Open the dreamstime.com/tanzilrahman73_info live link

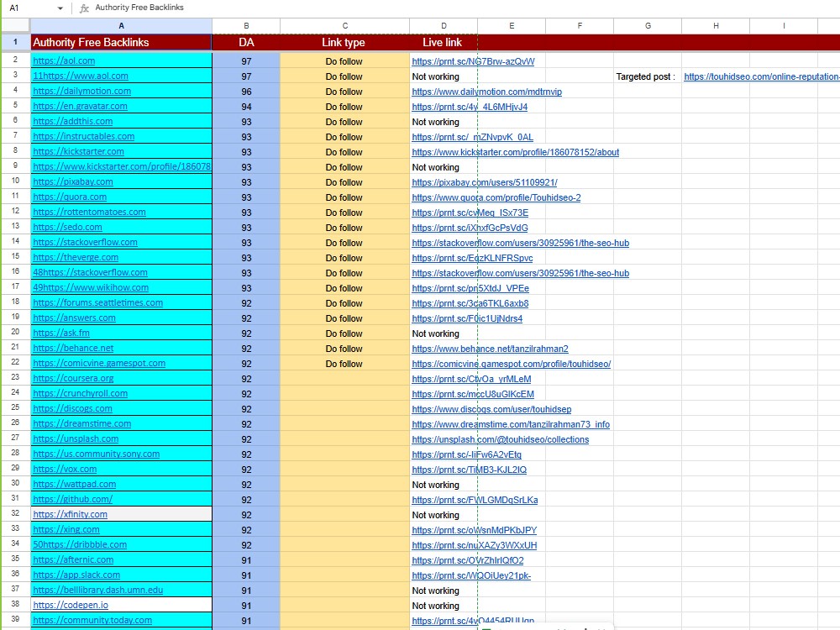pos(511,423)
